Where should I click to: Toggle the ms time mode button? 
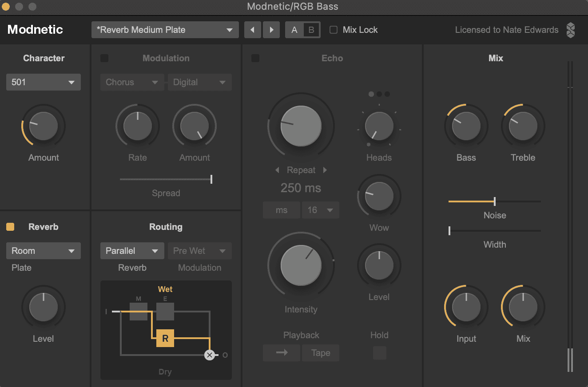click(x=282, y=210)
